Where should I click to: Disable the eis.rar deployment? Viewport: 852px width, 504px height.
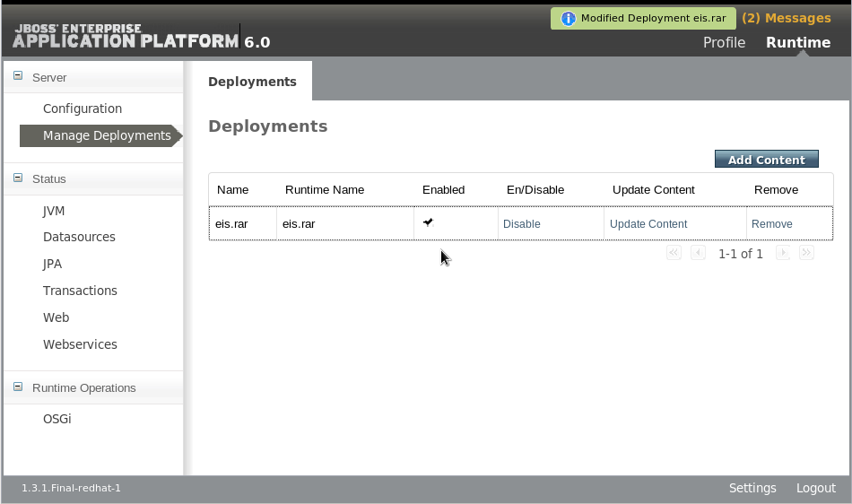point(521,224)
